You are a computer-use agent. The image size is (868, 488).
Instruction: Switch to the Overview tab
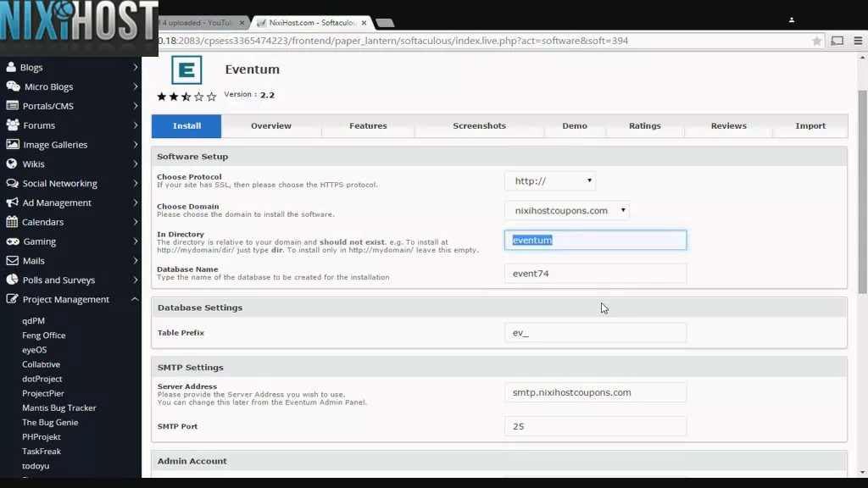point(270,125)
